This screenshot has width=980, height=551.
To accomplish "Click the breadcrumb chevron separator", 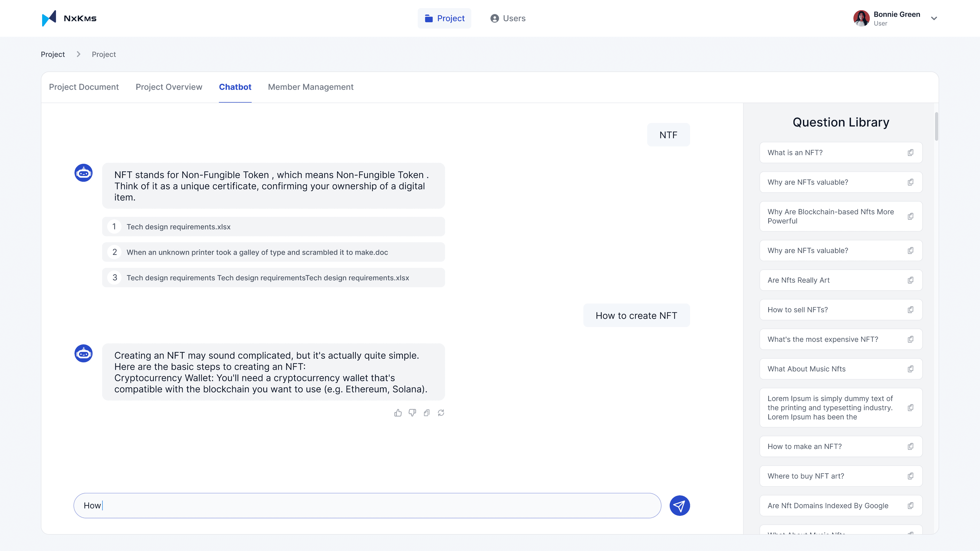I will pos(78,54).
